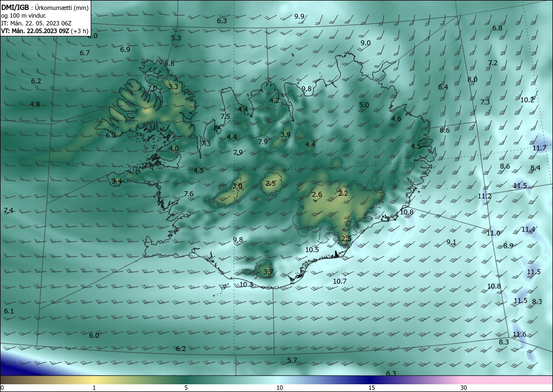The width and height of the screenshot is (553, 392).
Task: Click the map value '10.7'
Action: click(340, 281)
